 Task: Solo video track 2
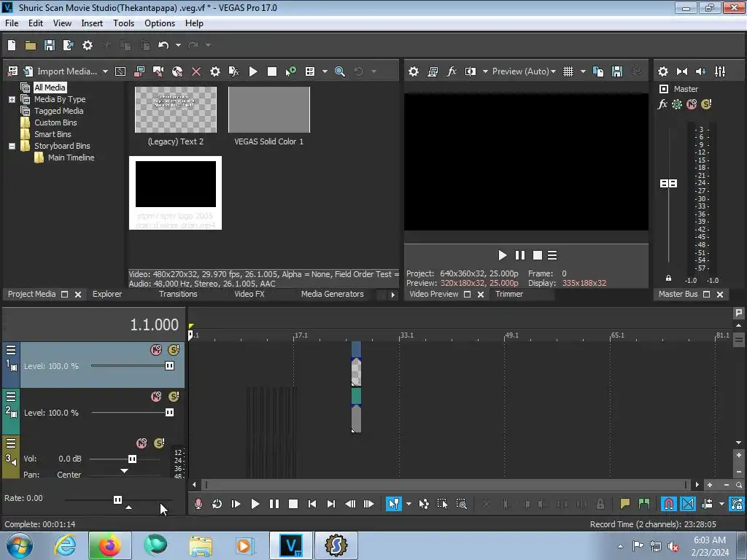[x=174, y=397]
